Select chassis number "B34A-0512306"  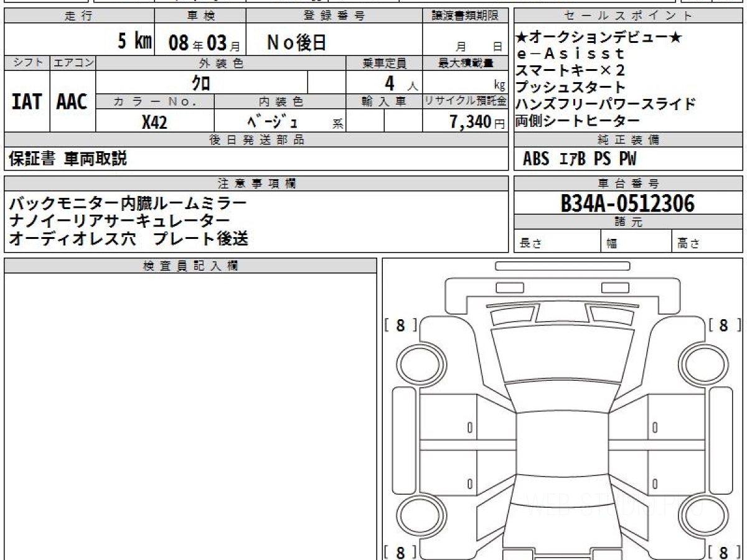click(x=627, y=203)
